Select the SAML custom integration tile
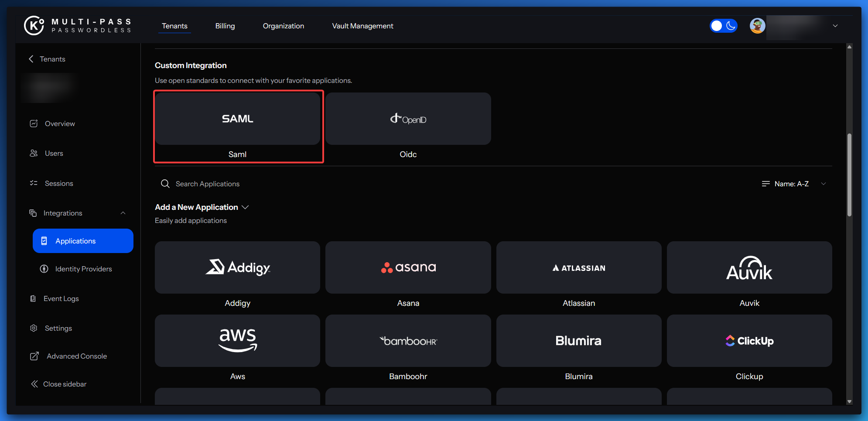This screenshot has height=421, width=868. click(x=238, y=119)
